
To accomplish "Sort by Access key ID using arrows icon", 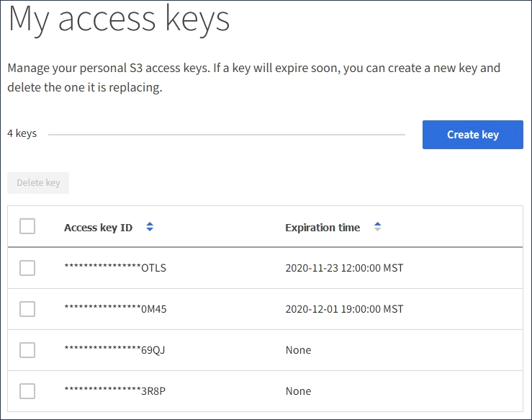I will pos(150,227).
